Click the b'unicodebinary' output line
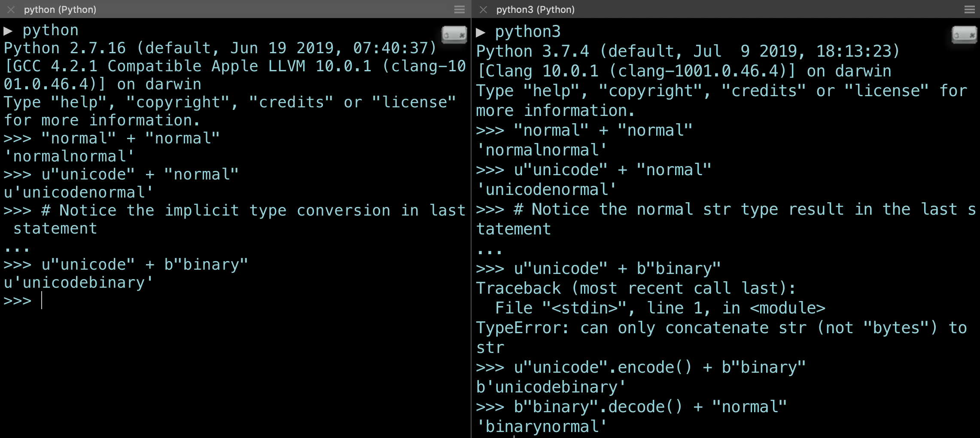The image size is (980, 438). pos(551,387)
